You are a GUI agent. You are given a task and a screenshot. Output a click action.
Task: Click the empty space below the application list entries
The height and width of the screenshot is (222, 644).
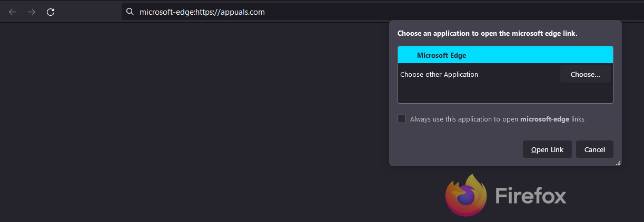[505, 94]
